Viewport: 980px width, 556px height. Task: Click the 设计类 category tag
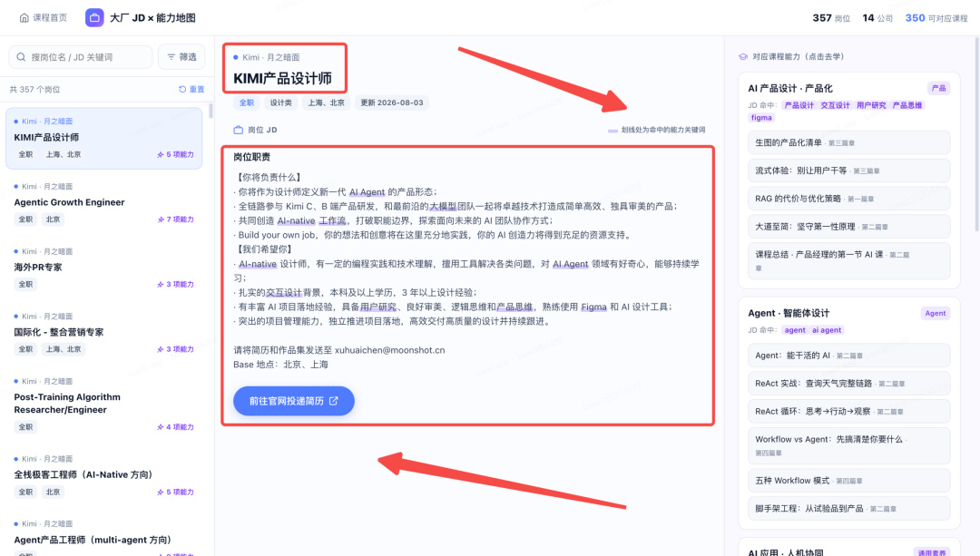[280, 102]
